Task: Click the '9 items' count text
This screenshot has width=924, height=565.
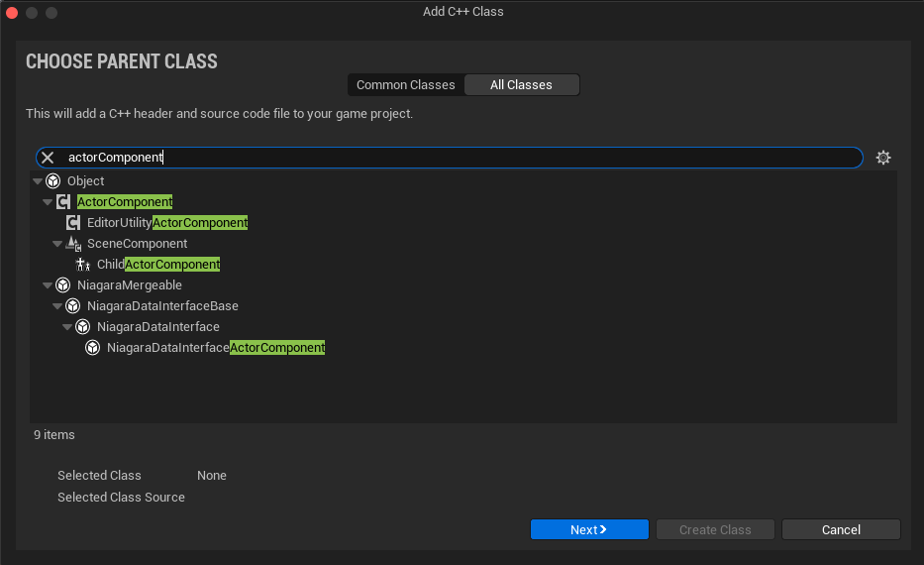Action: [54, 435]
